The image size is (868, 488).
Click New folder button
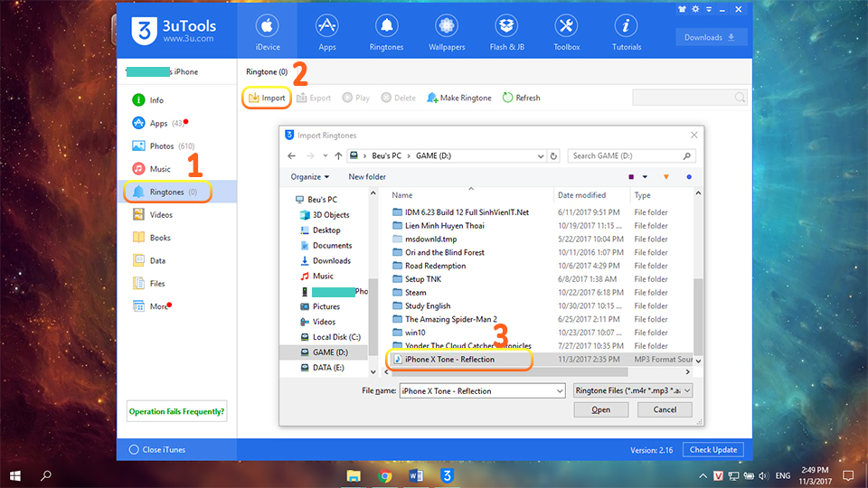point(367,177)
